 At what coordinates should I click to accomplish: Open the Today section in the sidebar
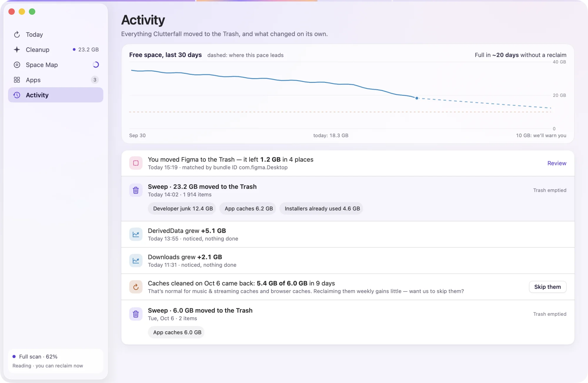click(56, 34)
